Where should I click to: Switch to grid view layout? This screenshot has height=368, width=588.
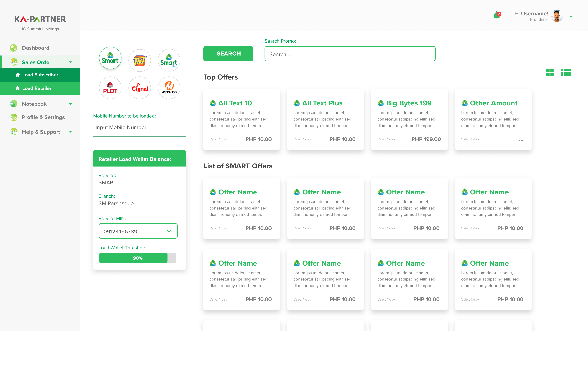[x=550, y=73]
